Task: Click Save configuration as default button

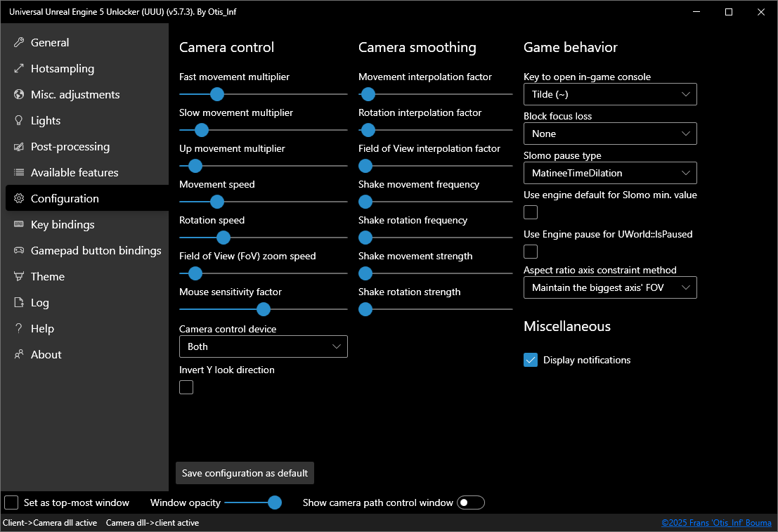Action: click(245, 473)
